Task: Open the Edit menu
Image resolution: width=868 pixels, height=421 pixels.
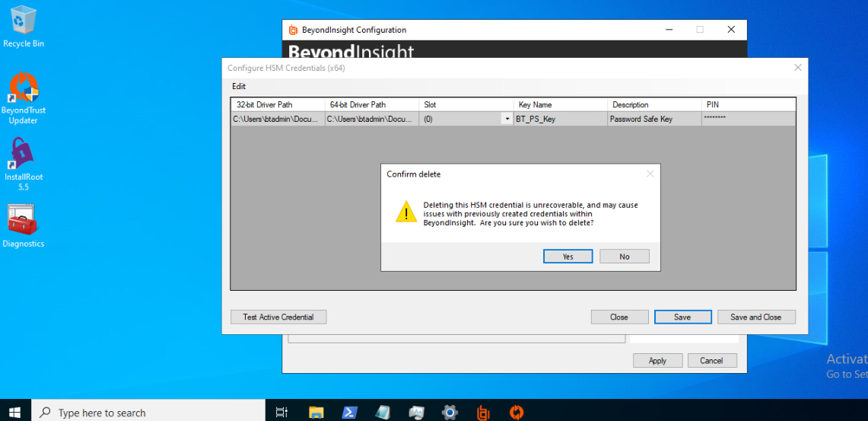Action: point(239,87)
